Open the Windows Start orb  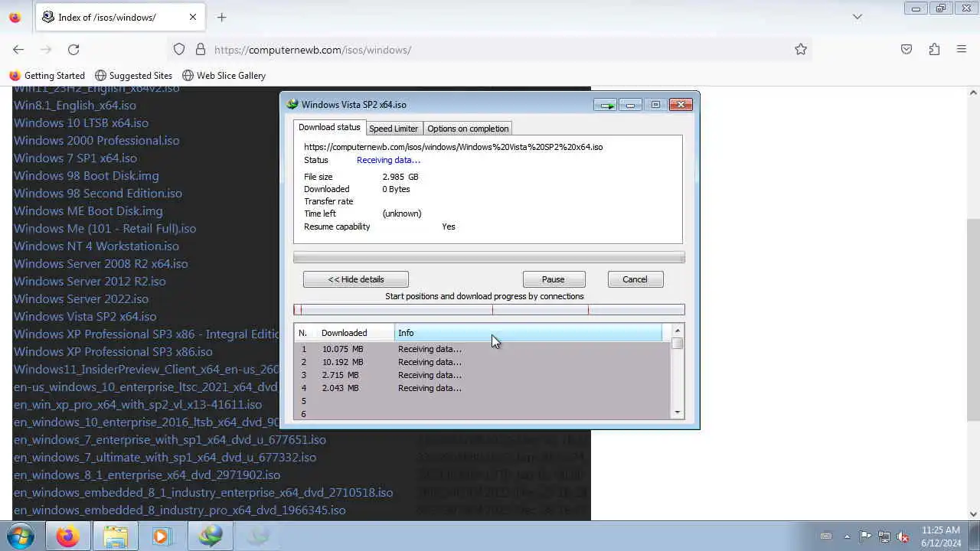pos(19,536)
